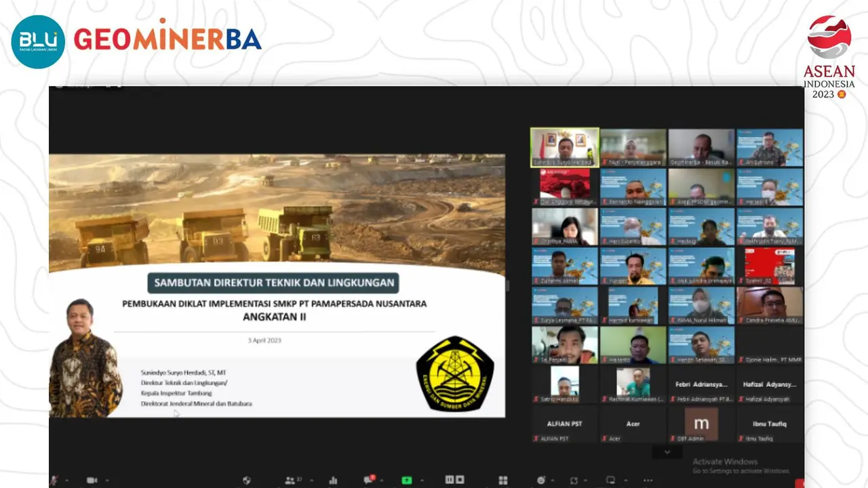Open the Whiteboards icon
The height and width of the screenshot is (488, 868).
[x=610, y=480]
